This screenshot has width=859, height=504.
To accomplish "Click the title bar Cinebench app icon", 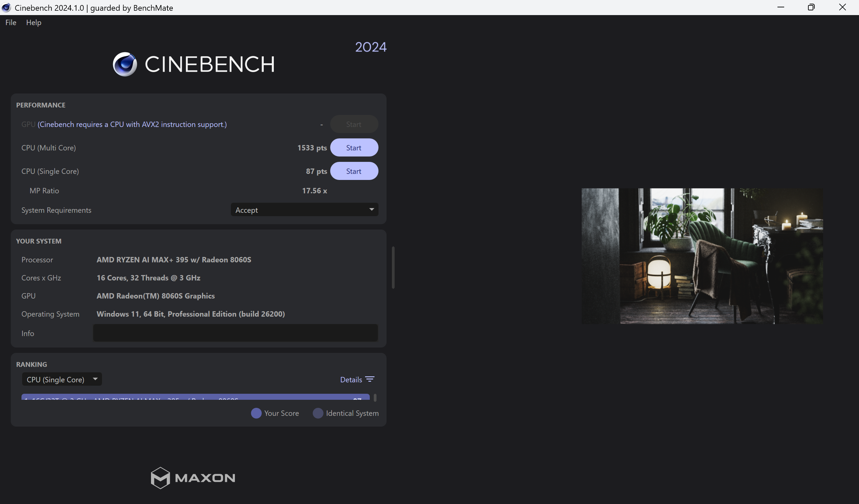I will click(6, 7).
